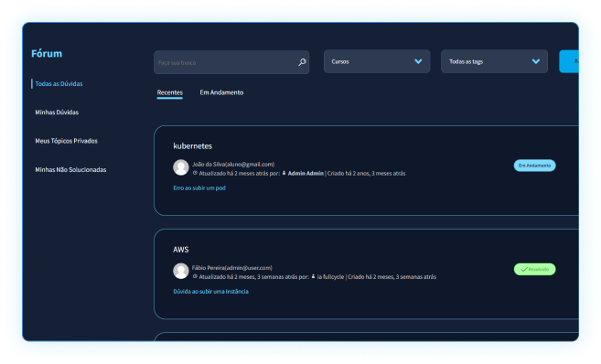
Task: Click the Fórum heading
Action: [47, 53]
